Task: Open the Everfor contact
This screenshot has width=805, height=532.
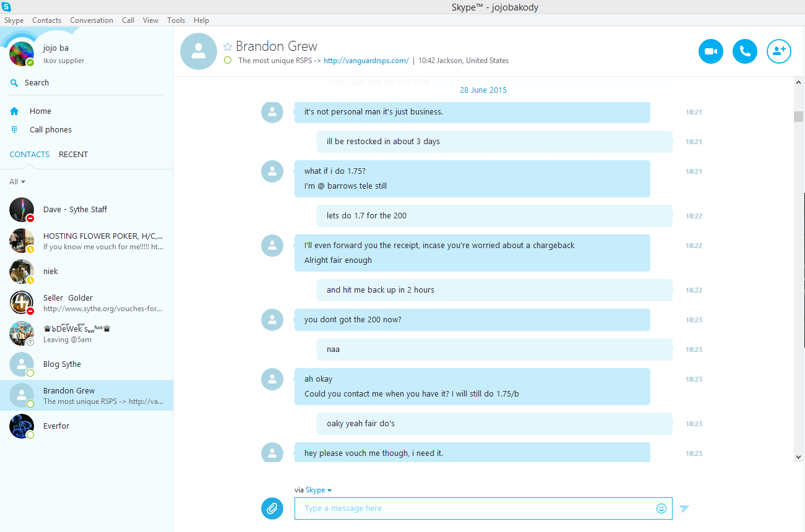Action: [87, 426]
